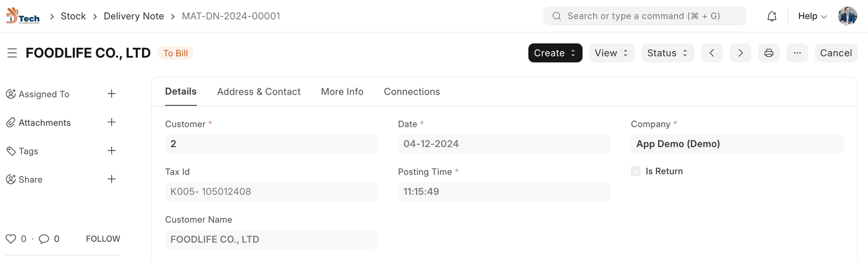This screenshot has height=263, width=868.
Task: Click the notification bell icon
Action: 771,16
